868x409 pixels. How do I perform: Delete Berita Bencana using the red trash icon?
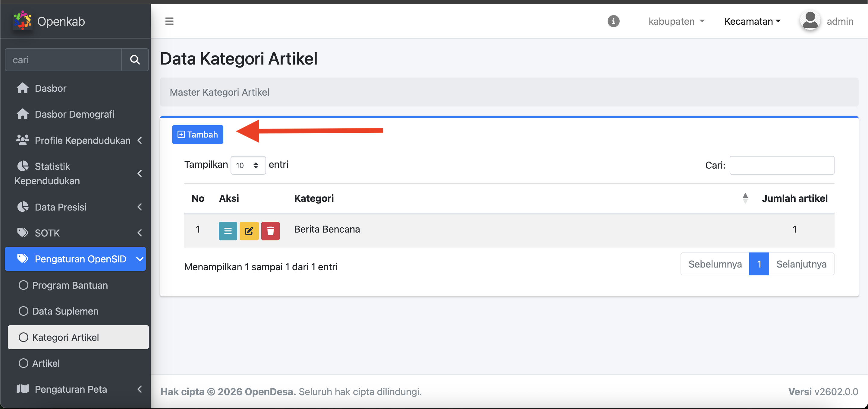point(270,231)
